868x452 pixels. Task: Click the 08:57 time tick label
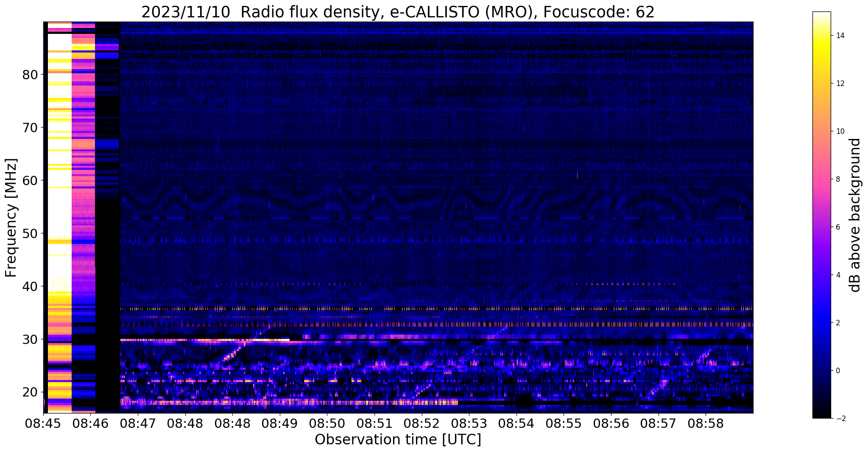tap(658, 424)
